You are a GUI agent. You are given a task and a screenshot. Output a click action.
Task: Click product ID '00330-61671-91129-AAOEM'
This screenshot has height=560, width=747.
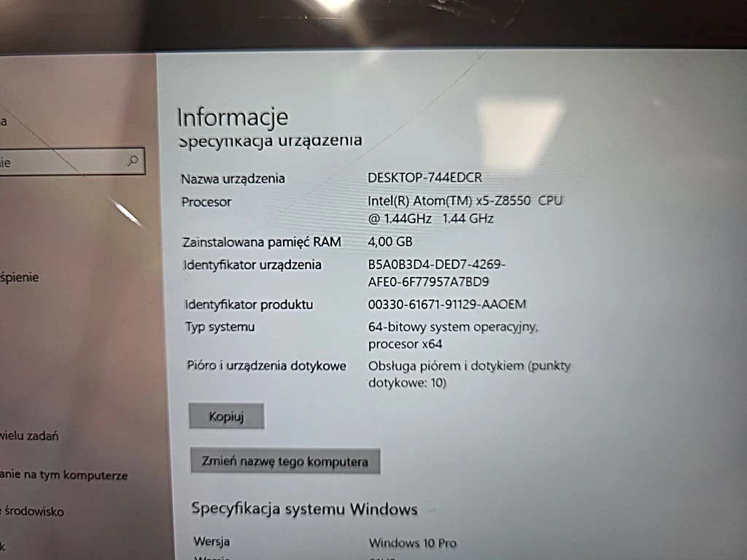tap(447, 304)
